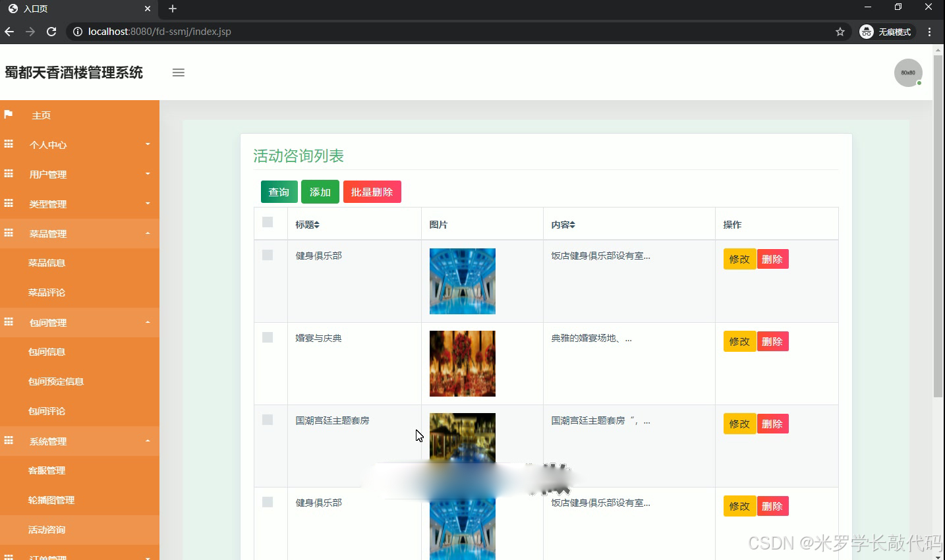Image resolution: width=945 pixels, height=560 pixels.
Task: Click the grid icon beside 系统管理
Action: pyautogui.click(x=8, y=441)
